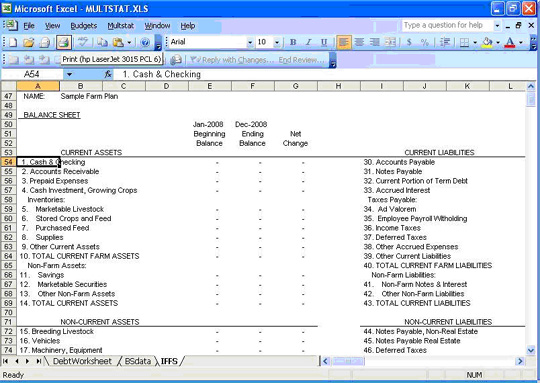The image size is (540, 383).
Task: Open the View menu
Action: tap(52, 26)
